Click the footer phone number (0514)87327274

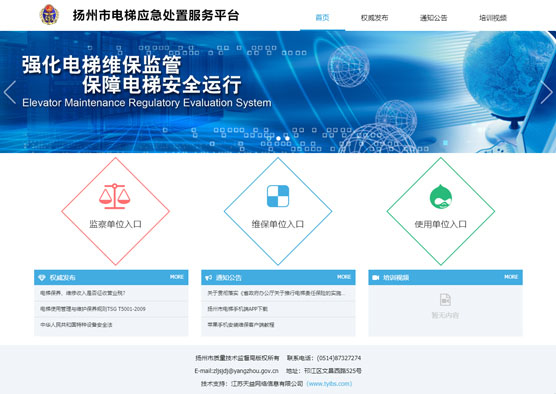339,358
